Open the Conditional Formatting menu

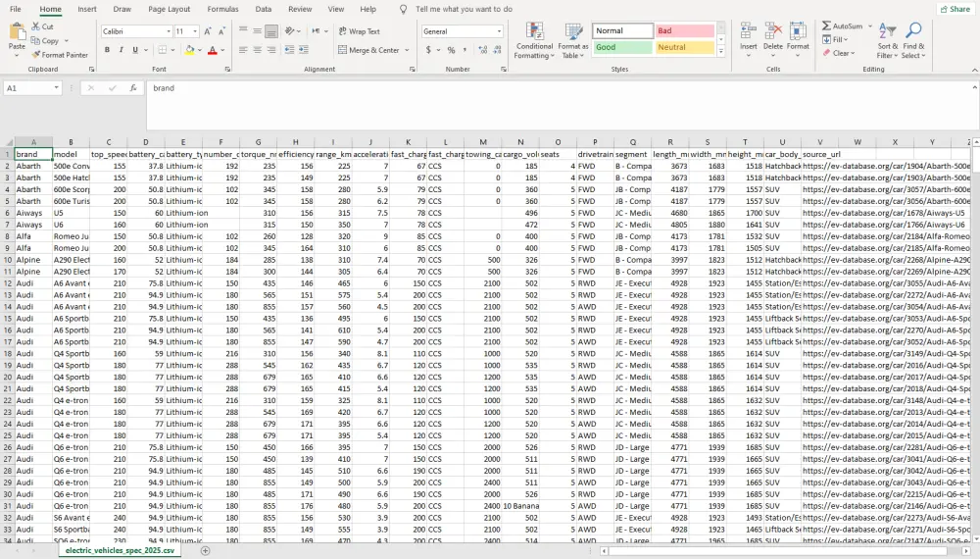(x=534, y=41)
